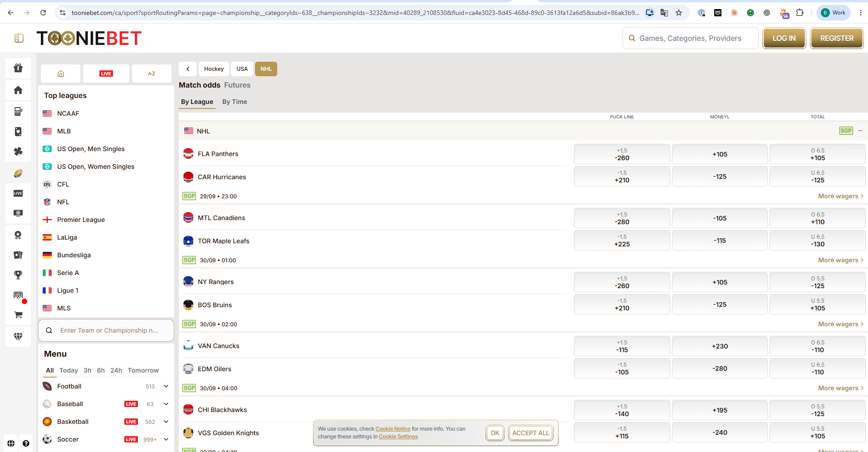The image size is (868, 452).
Task: Click the REGISTER button
Action: click(837, 38)
